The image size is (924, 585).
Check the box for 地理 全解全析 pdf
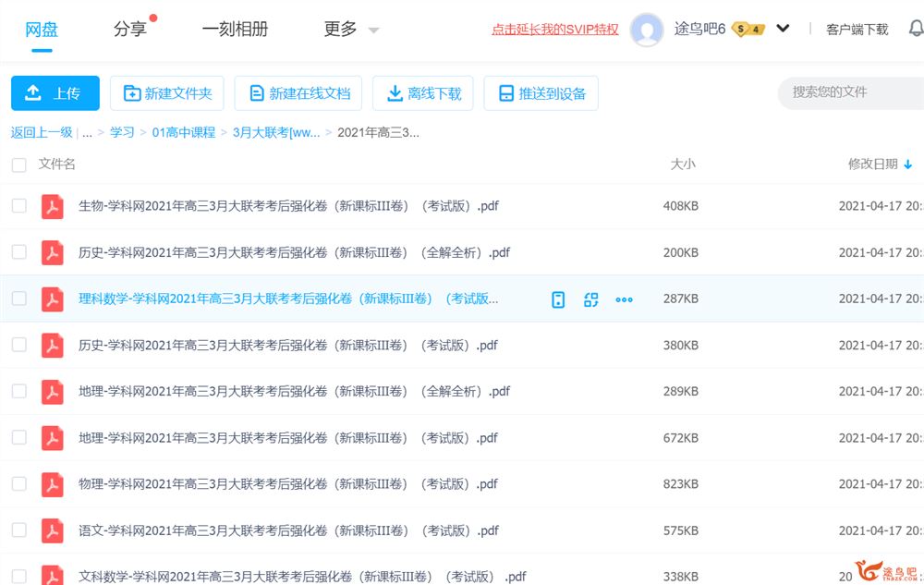(18, 391)
